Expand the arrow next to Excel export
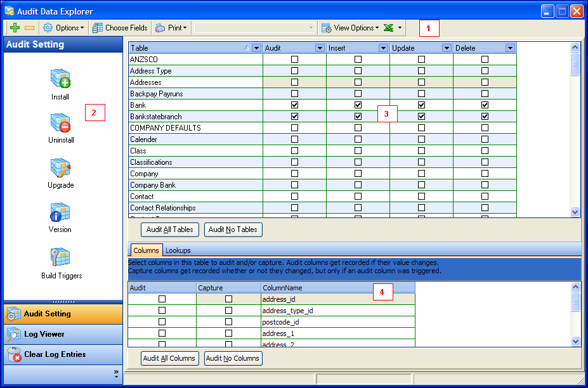The height and width of the screenshot is (388, 588). [x=400, y=28]
